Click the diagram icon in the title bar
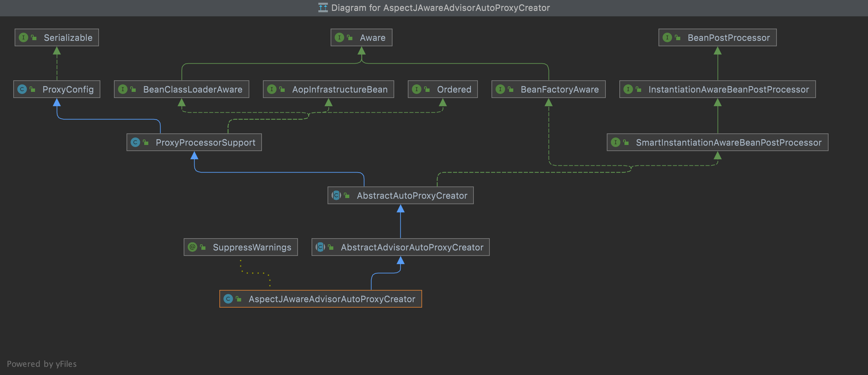This screenshot has height=375, width=868. (322, 7)
